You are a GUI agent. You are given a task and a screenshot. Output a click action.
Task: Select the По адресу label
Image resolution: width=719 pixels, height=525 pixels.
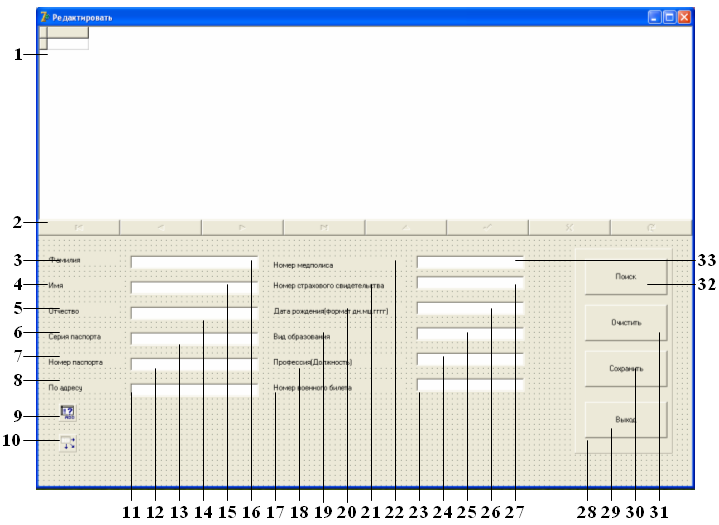(65, 388)
